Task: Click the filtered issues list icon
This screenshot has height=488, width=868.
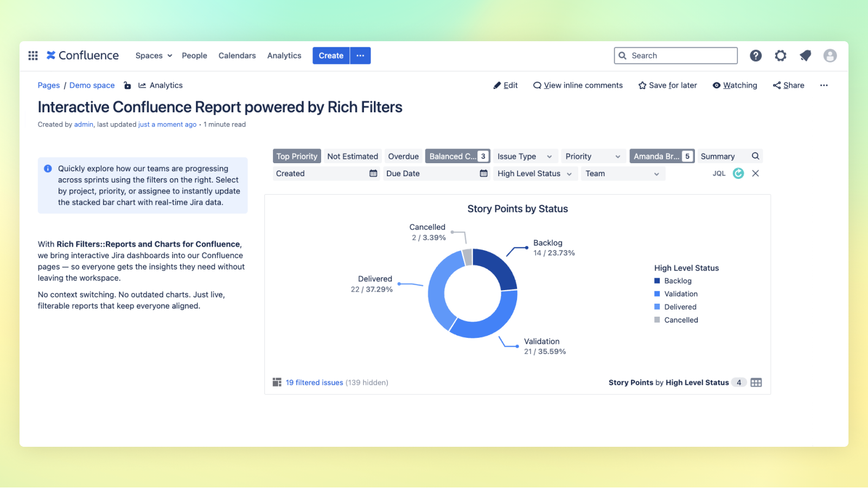Action: pos(277,382)
